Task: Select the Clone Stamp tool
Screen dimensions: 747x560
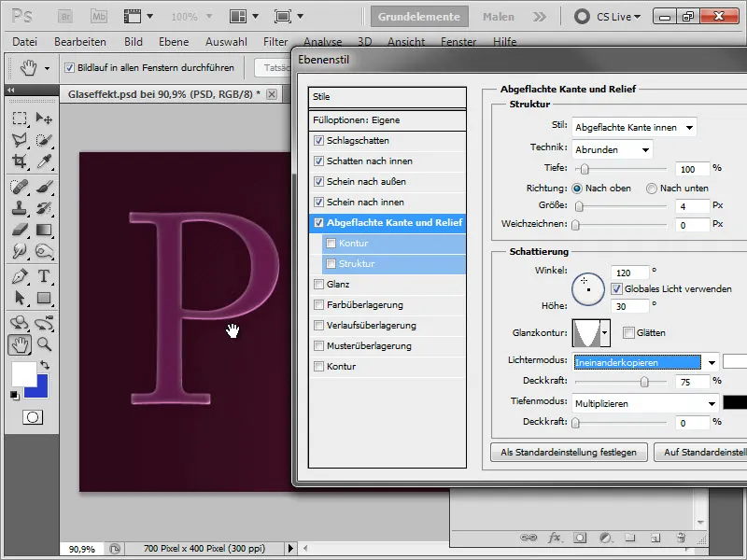Action: [x=20, y=208]
